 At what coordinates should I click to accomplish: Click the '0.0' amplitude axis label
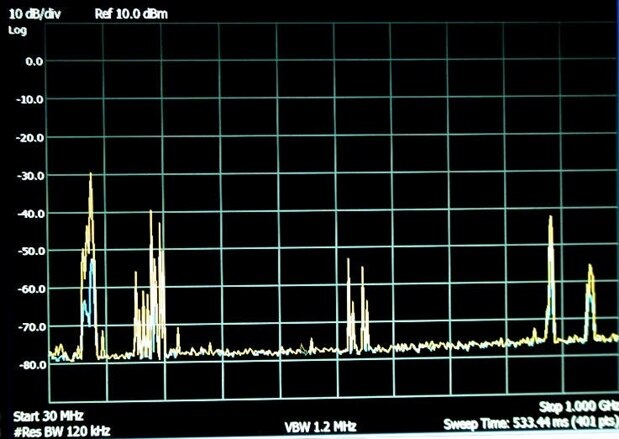pyautogui.click(x=34, y=62)
